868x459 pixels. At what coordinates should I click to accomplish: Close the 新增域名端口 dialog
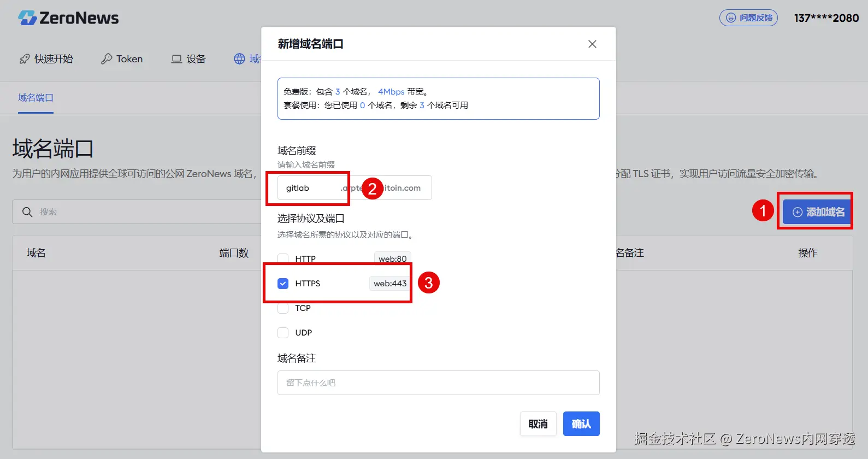tap(592, 44)
